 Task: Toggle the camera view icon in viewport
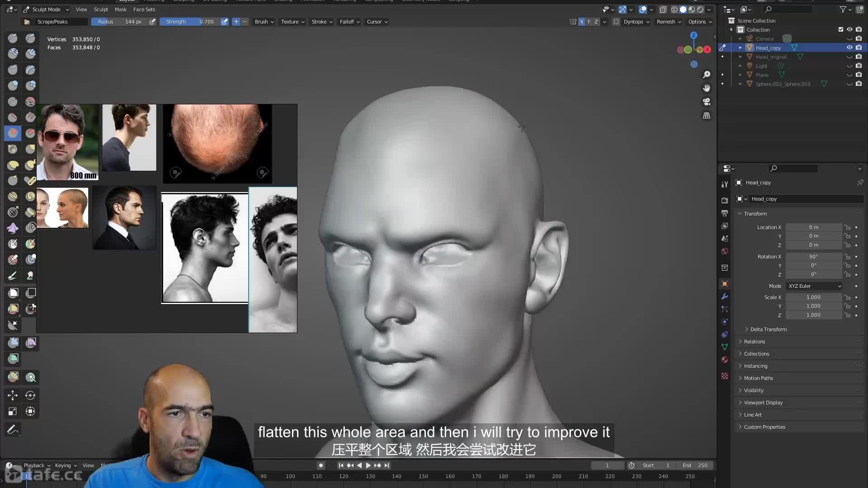click(707, 102)
